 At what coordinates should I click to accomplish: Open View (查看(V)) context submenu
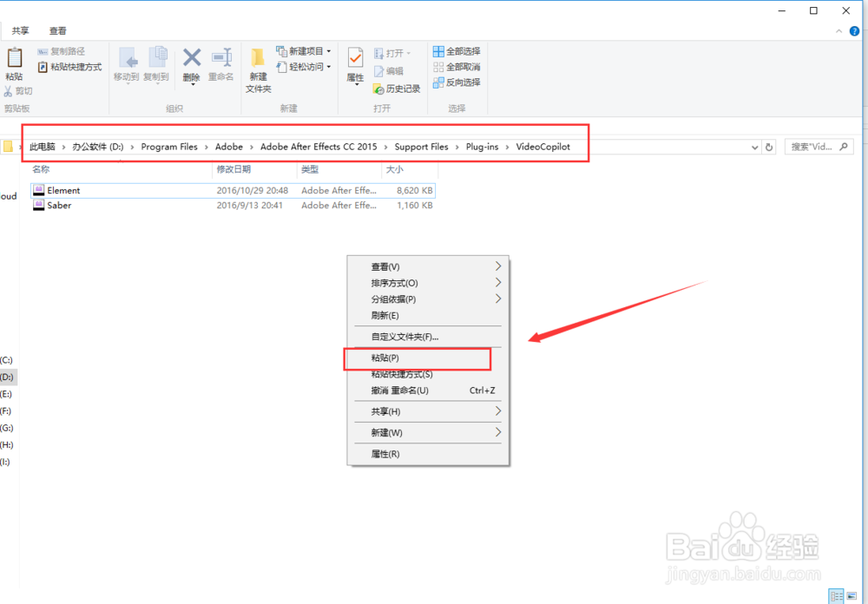pos(428,266)
